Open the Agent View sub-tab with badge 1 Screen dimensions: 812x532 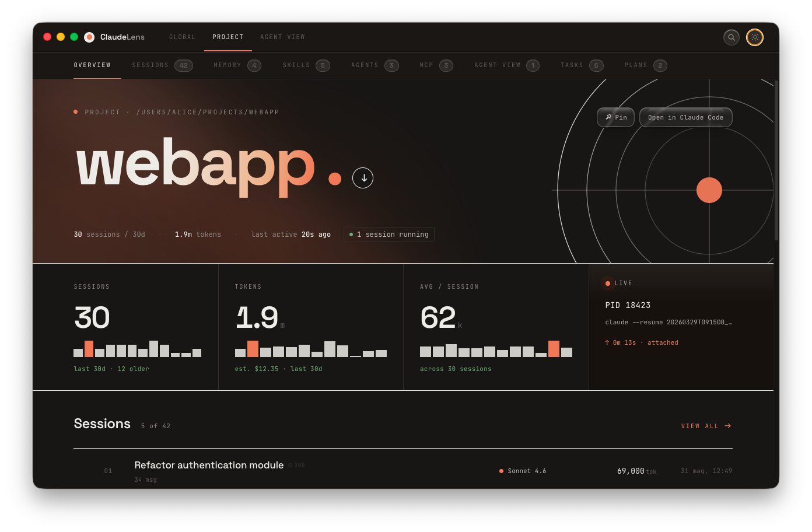507,65
